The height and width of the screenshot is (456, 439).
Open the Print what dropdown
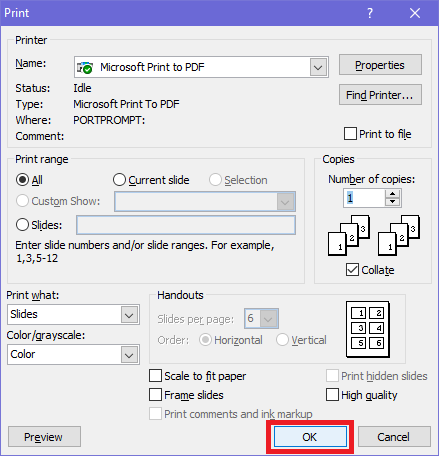(x=129, y=315)
